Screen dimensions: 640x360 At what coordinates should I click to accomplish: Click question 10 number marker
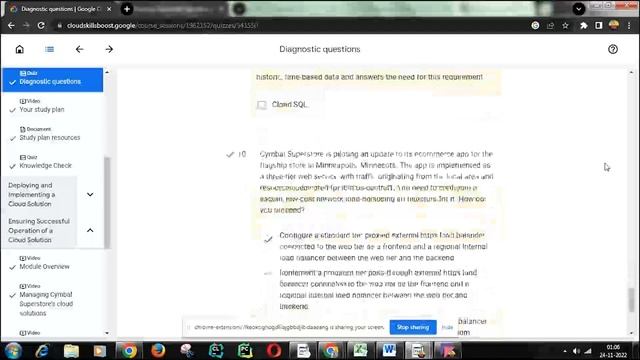point(242,154)
